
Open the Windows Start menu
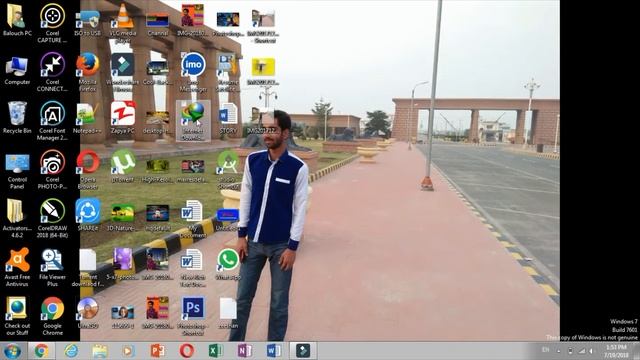pos(12,351)
